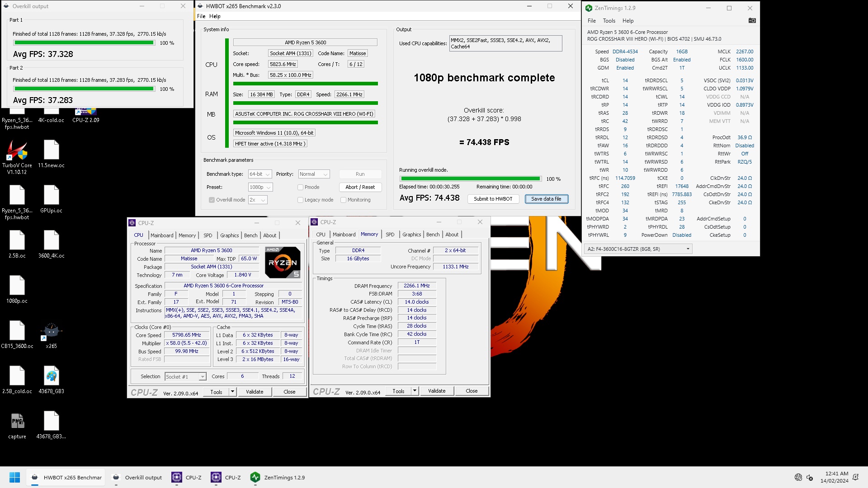Image resolution: width=868 pixels, height=488 pixels.
Task: Open the GPUpi.oc desktop file
Action: click(51, 199)
